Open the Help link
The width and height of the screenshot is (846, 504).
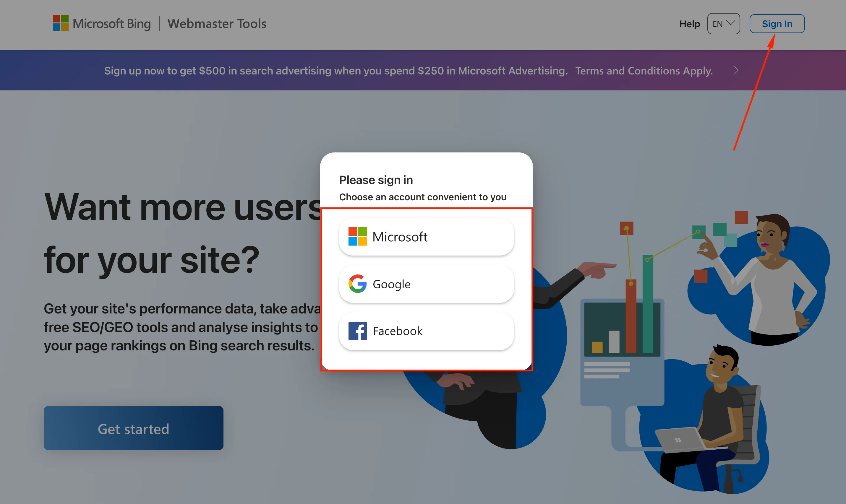pos(689,24)
